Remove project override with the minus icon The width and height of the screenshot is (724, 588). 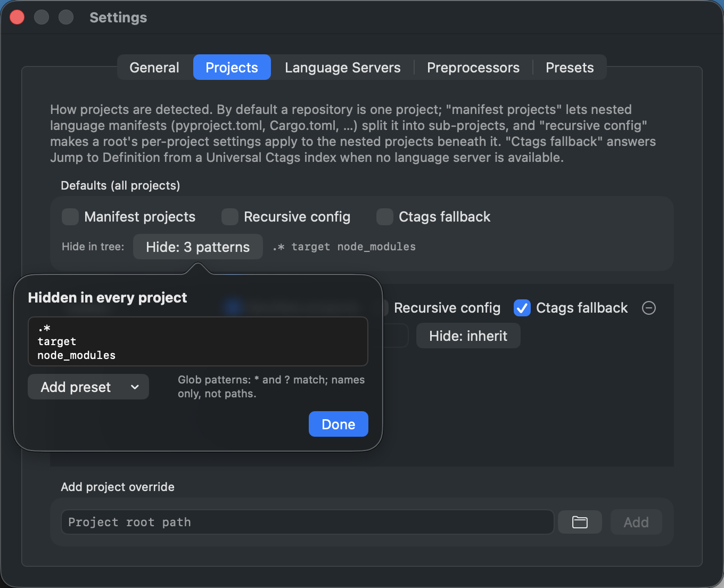pos(649,308)
